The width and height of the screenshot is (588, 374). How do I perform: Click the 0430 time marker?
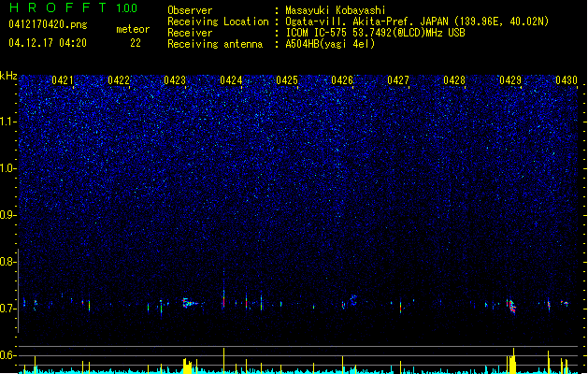click(566, 80)
